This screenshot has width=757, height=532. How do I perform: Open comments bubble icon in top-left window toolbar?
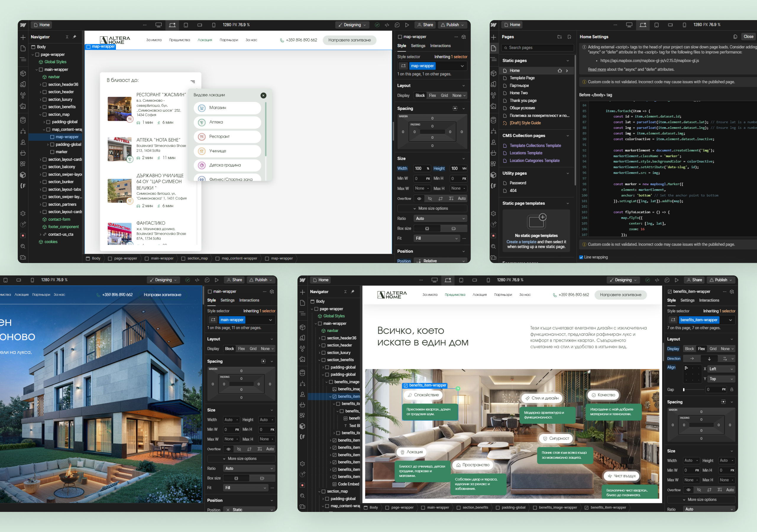(x=397, y=25)
